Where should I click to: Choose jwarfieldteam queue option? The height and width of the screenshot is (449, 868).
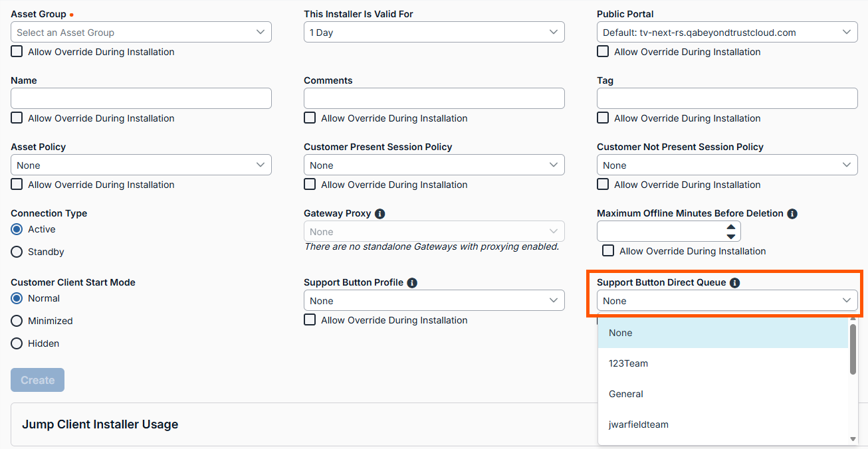(639, 424)
